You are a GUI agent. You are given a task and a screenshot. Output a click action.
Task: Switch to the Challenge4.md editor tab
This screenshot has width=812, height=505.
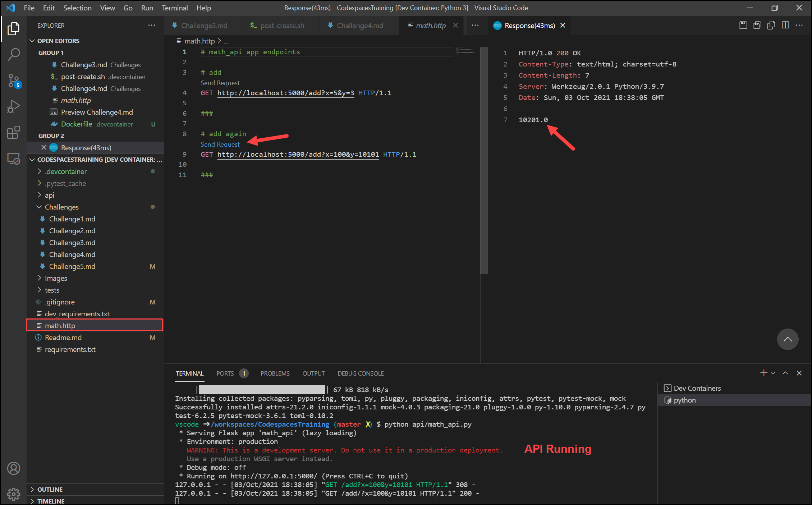359,25
